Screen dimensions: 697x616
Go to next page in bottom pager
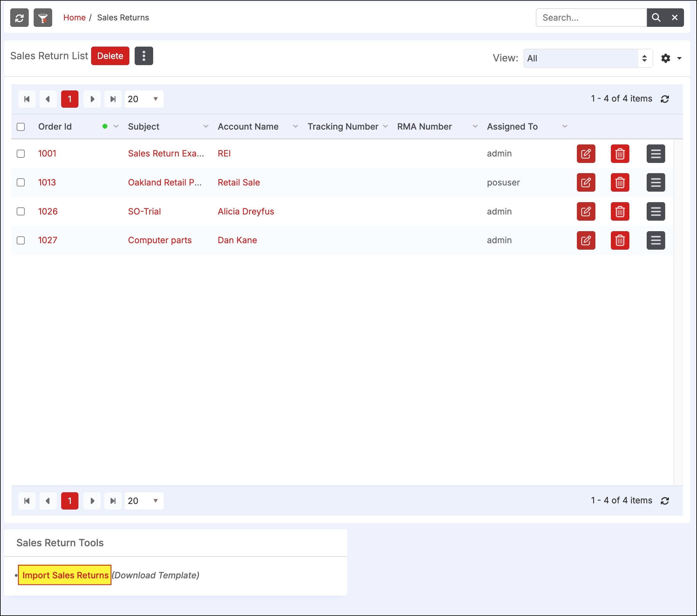(x=92, y=501)
